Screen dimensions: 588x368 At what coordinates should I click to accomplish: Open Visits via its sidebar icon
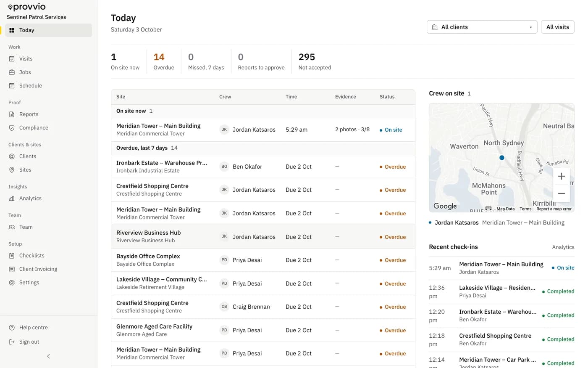click(12, 59)
